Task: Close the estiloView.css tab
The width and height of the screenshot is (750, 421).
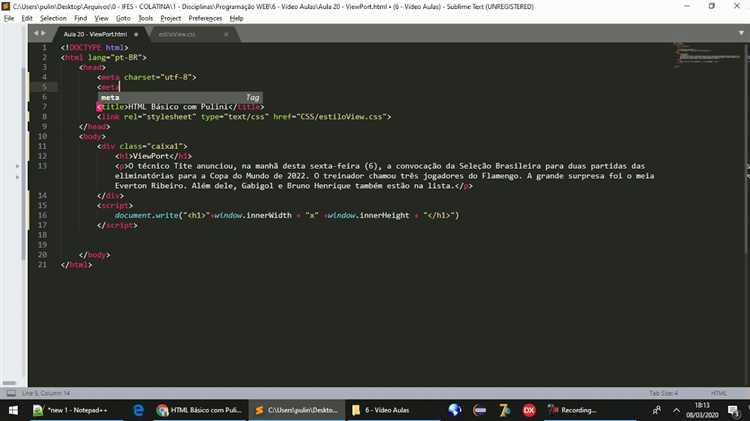Action: 226,34
